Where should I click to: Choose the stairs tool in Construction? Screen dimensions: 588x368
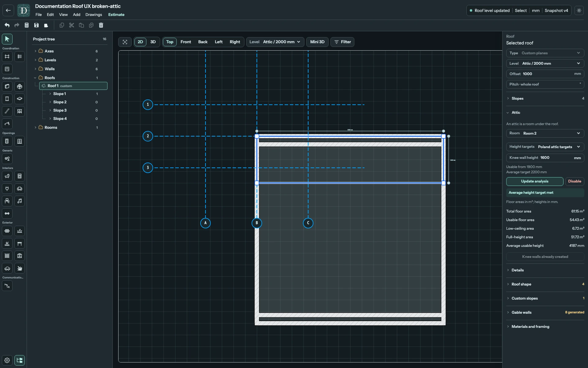coord(7,111)
